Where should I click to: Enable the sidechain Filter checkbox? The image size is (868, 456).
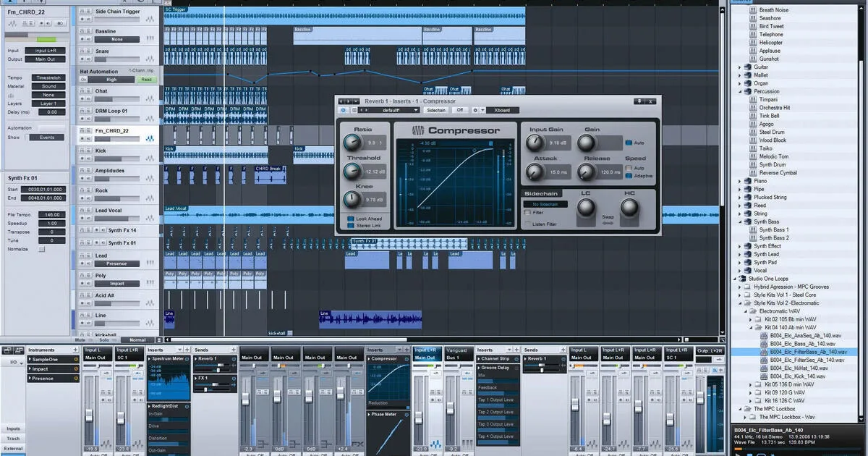[x=527, y=213]
